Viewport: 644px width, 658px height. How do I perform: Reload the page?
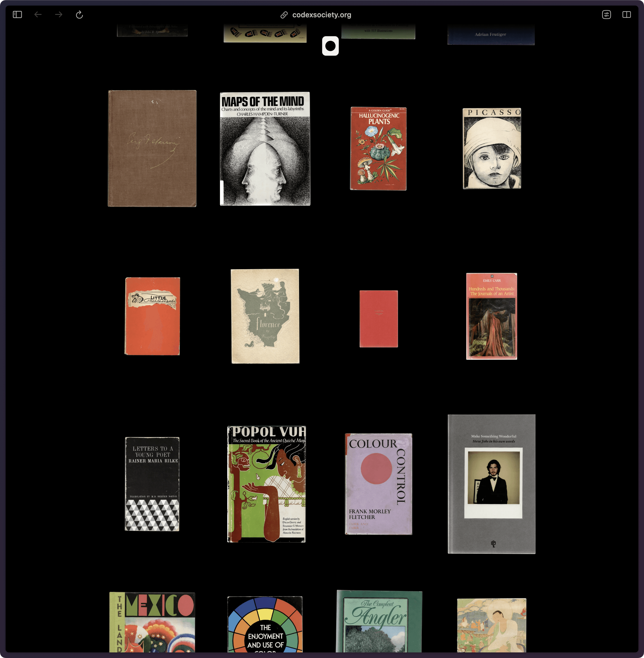[x=79, y=15]
